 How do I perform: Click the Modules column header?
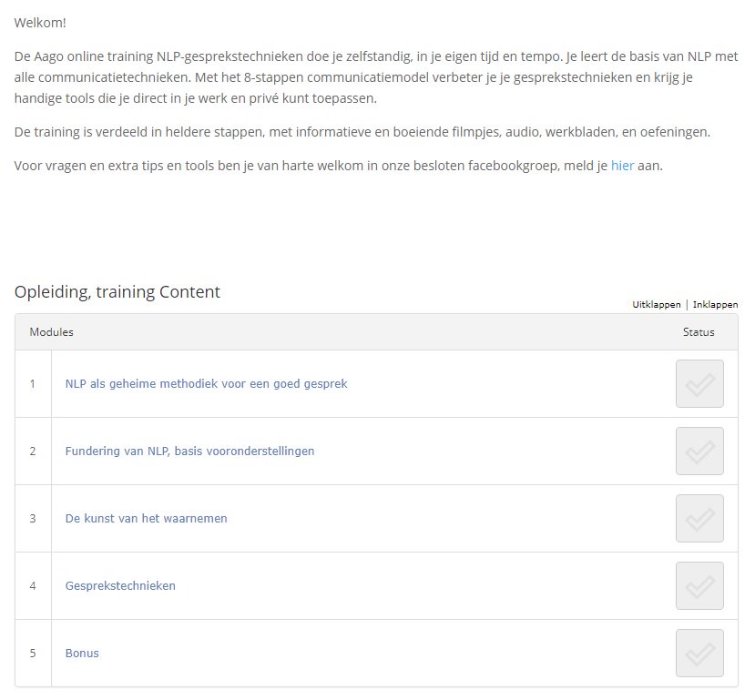52,332
